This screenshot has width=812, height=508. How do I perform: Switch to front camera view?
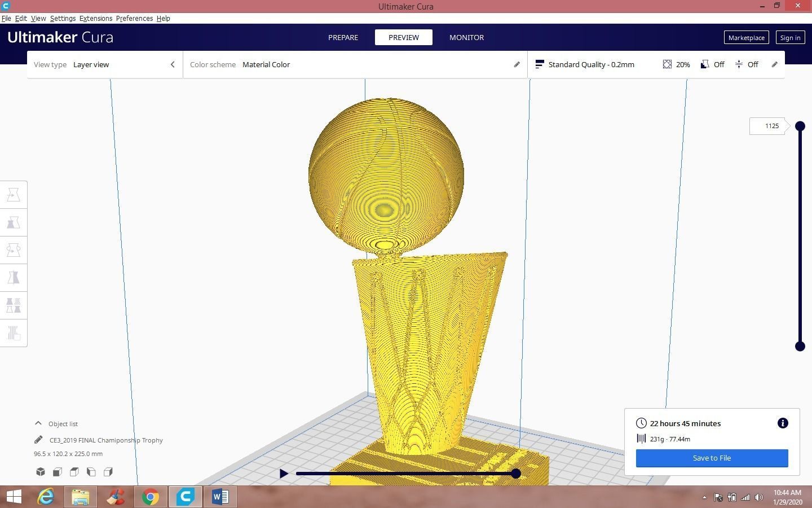[x=58, y=472]
